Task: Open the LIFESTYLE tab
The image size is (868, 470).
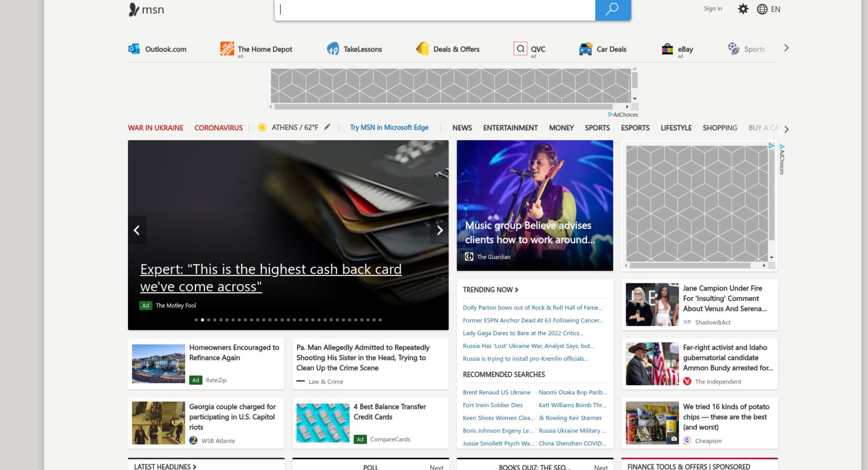Action: point(676,128)
